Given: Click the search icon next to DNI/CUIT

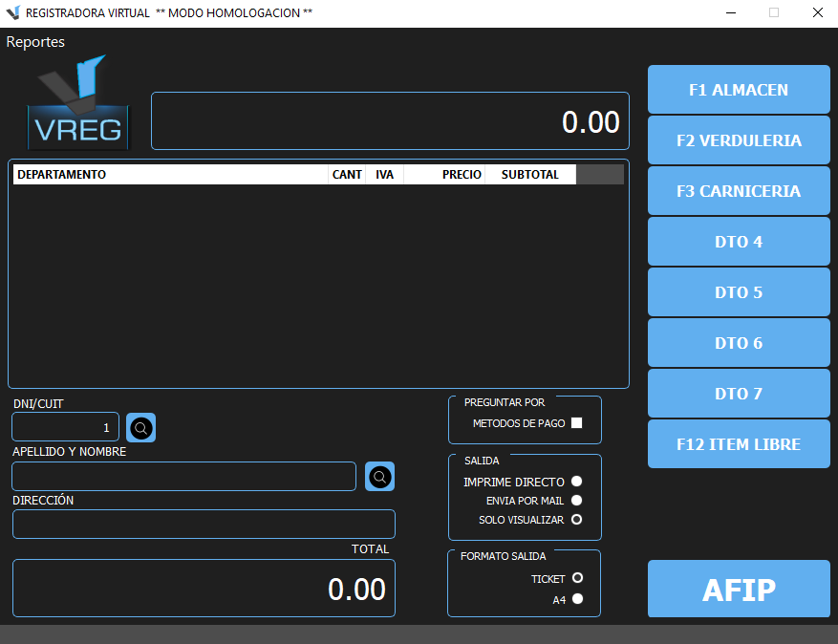Looking at the screenshot, I should click(x=140, y=427).
